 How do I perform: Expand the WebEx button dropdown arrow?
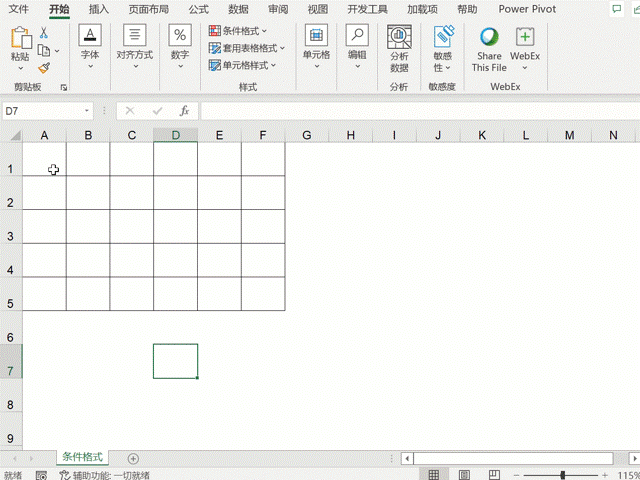coord(525,68)
